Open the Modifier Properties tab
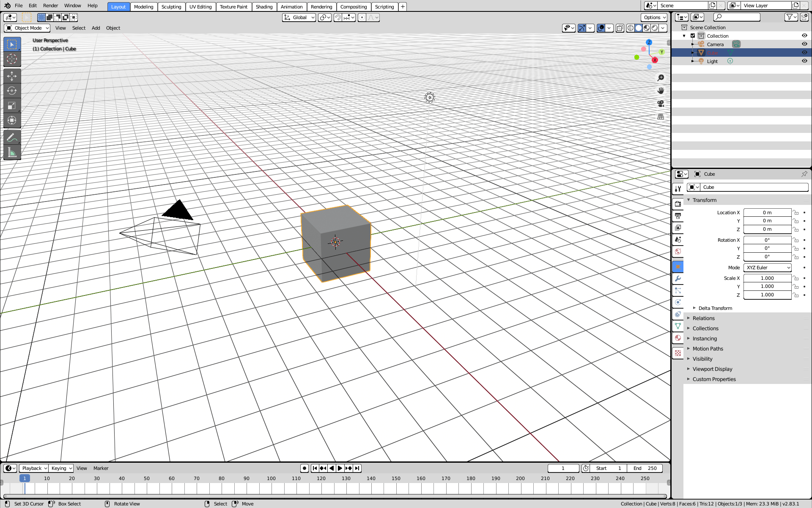This screenshot has height=508, width=812. click(678, 278)
